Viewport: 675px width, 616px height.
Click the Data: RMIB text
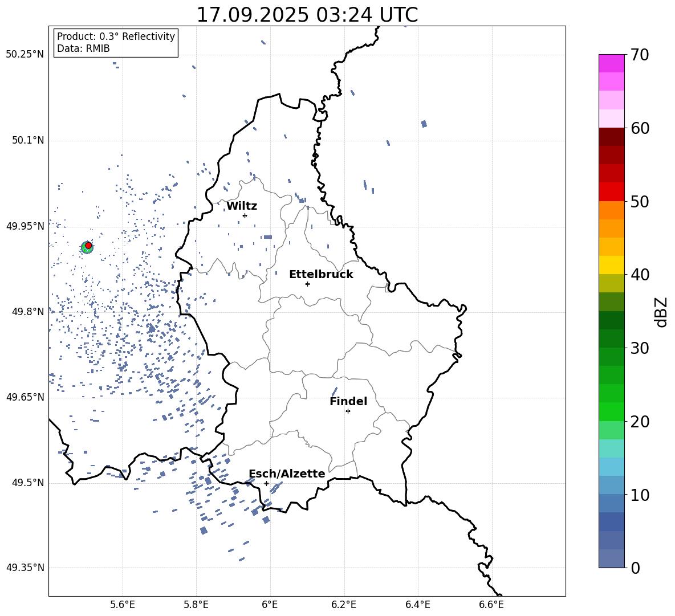click(x=83, y=48)
